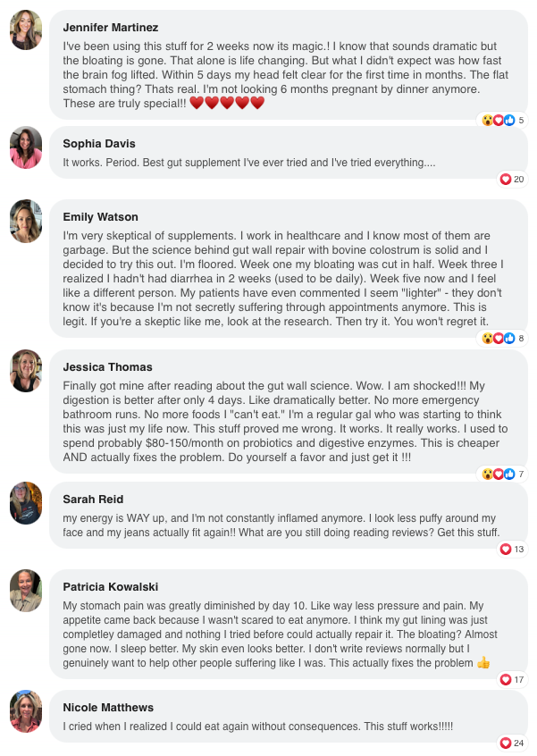
Task: Click the heart reaction on Nicole Matthews's comment
Action: click(x=506, y=743)
